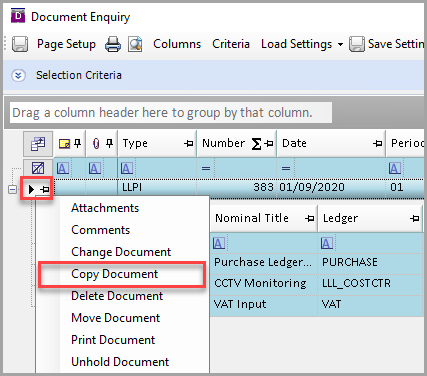Click the date 01/09/2020 cell
This screenshot has height=376, width=427.
point(331,187)
